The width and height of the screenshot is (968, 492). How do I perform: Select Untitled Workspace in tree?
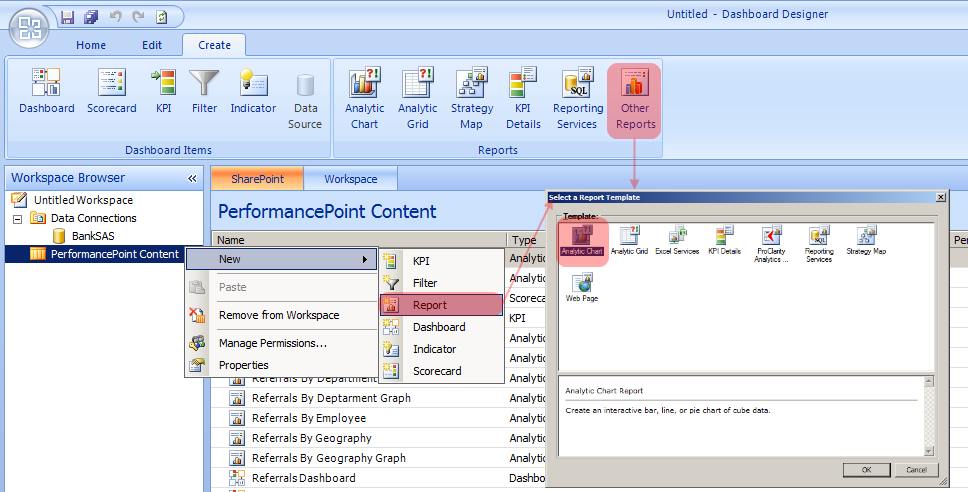coord(83,200)
